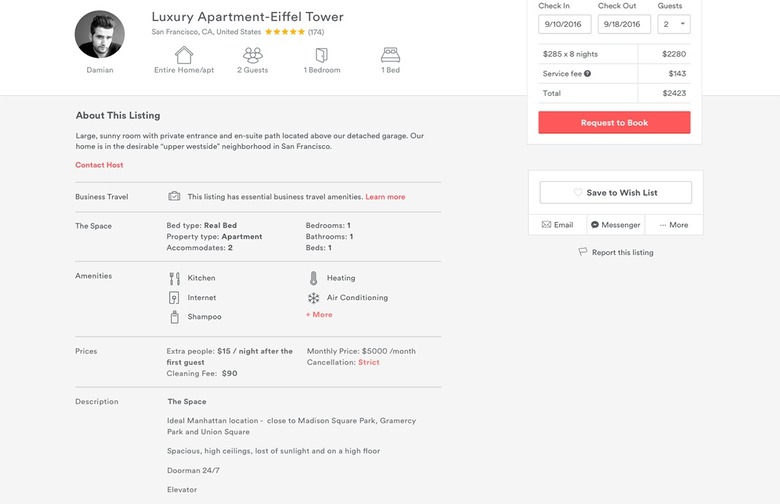
Task: Click the 1 Bedroom door icon
Action: pyautogui.click(x=321, y=55)
